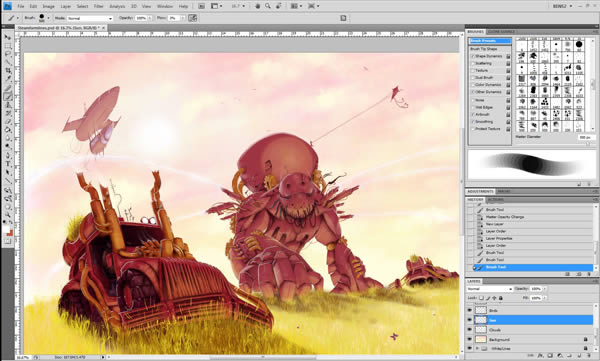Viewport: 600px width, 361px height.
Task: Open the brush Mode dropdown
Action: [x=90, y=18]
